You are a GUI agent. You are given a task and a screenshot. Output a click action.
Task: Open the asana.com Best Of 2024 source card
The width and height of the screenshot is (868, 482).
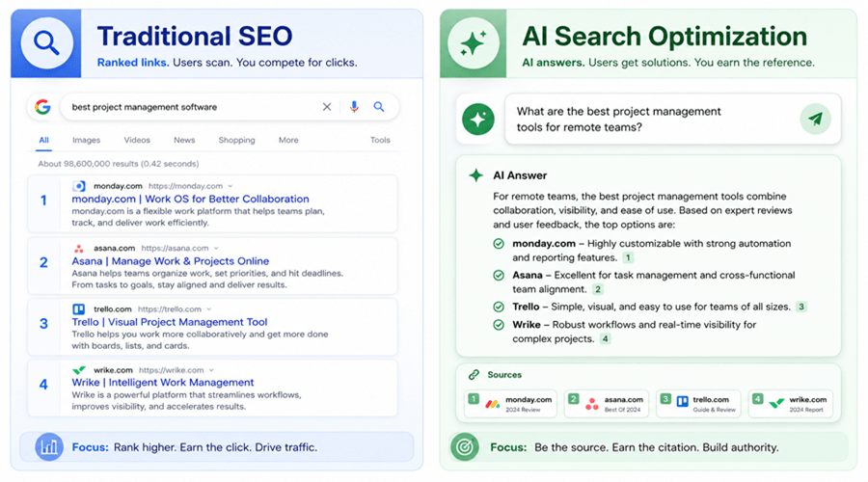point(607,404)
